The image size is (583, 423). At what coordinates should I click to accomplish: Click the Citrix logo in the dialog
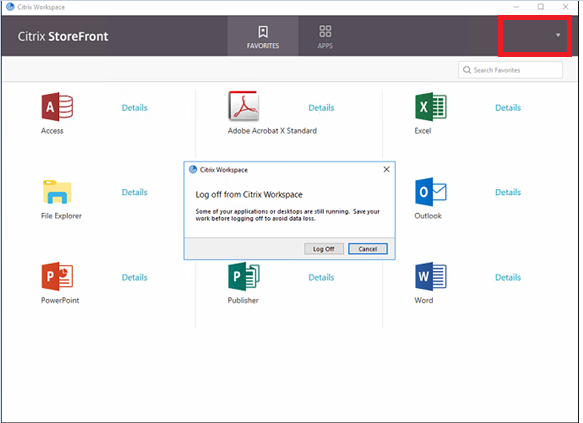193,169
